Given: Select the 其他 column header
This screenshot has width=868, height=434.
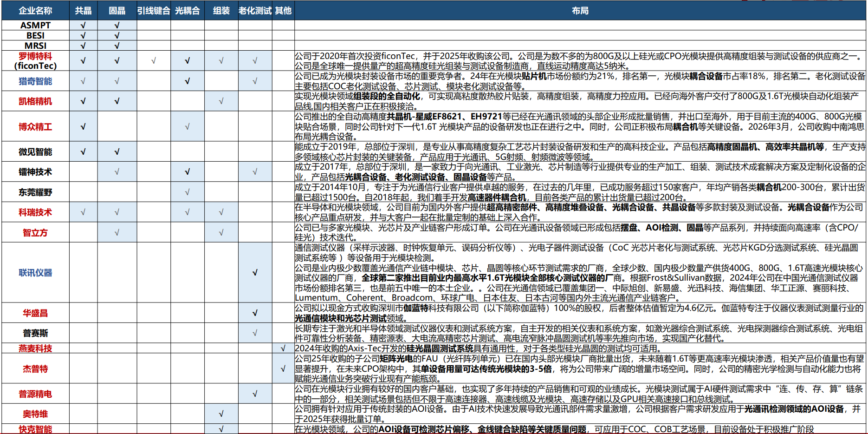Looking at the screenshot, I should [283, 11].
